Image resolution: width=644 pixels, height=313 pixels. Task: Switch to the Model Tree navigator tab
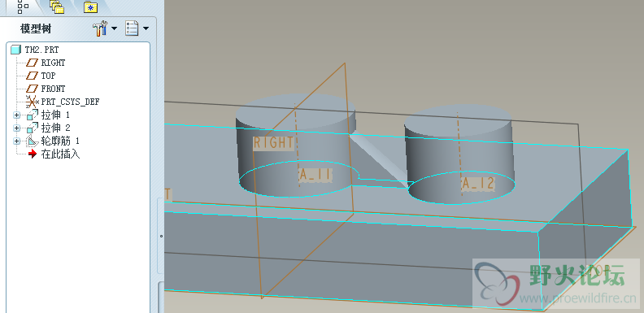pos(23,7)
